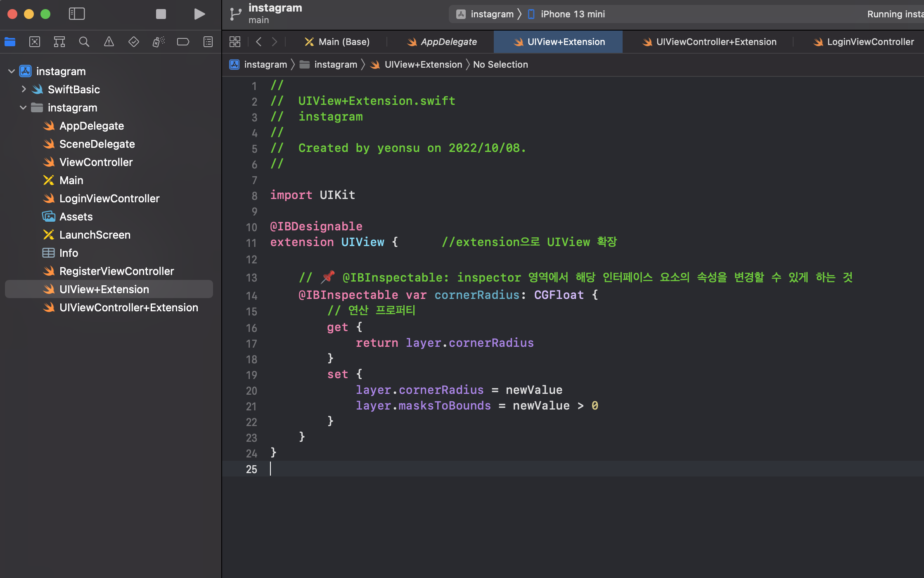Open the Symbol navigator
The height and width of the screenshot is (578, 924).
(59, 42)
